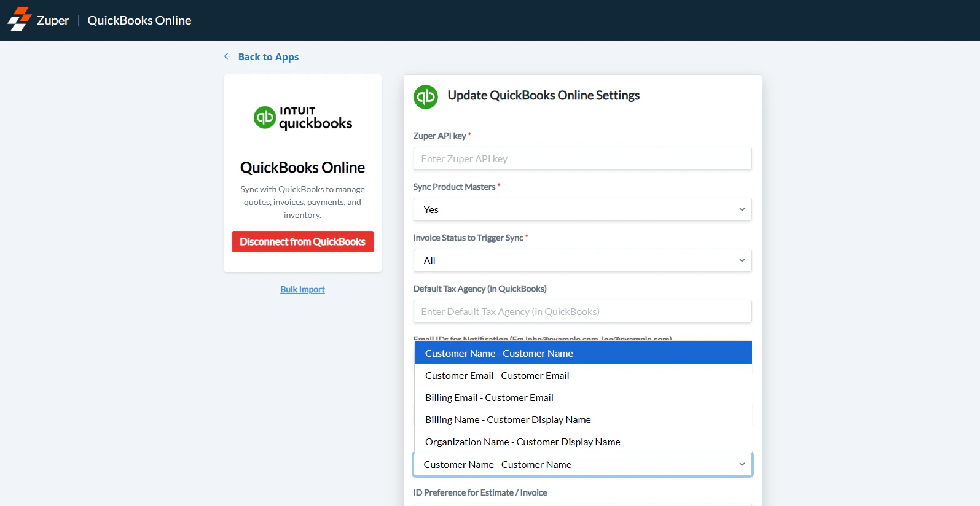Focus the Default Tax Agency input field
Viewport: 980px width, 506px height.
coord(582,311)
